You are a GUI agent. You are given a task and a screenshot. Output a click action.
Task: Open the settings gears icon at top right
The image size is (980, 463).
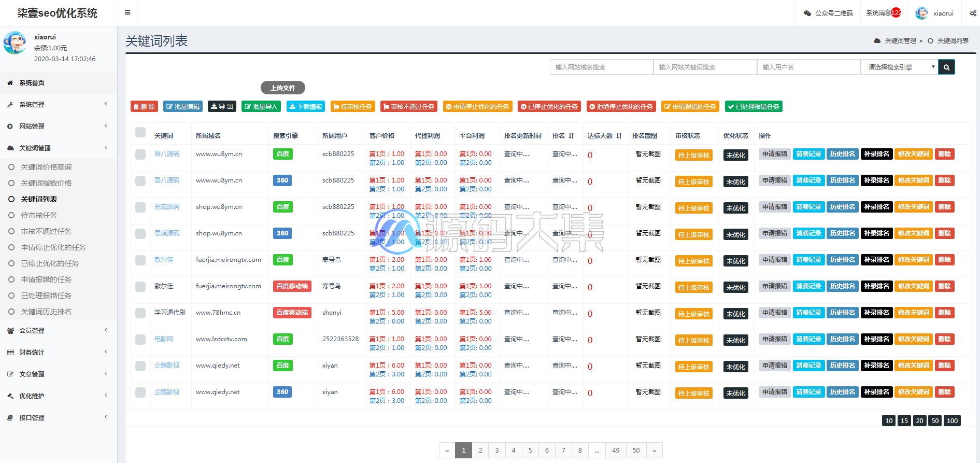tap(973, 13)
